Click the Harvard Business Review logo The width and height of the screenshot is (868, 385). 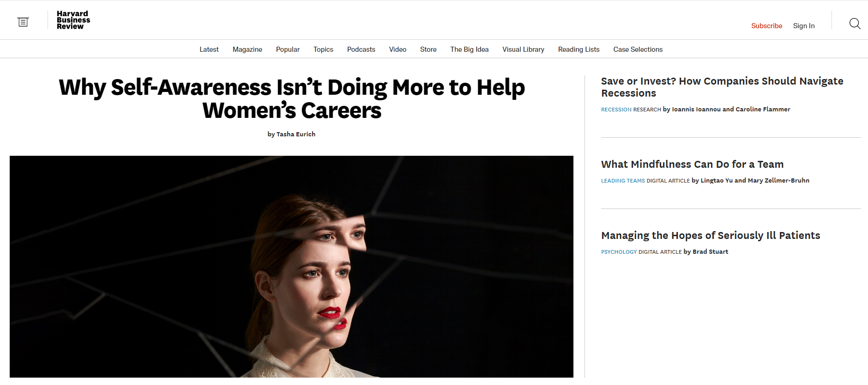[x=73, y=20]
